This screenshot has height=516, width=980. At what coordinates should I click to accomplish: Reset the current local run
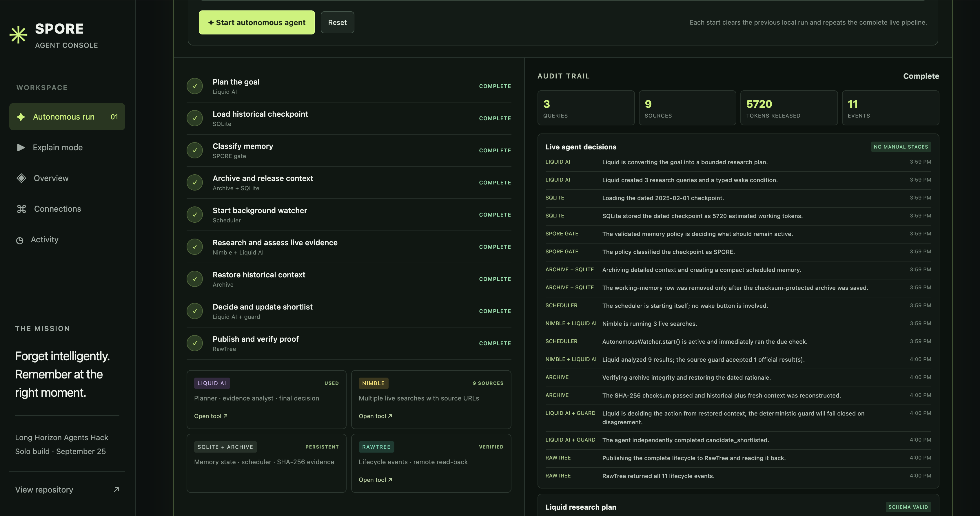pyautogui.click(x=338, y=22)
